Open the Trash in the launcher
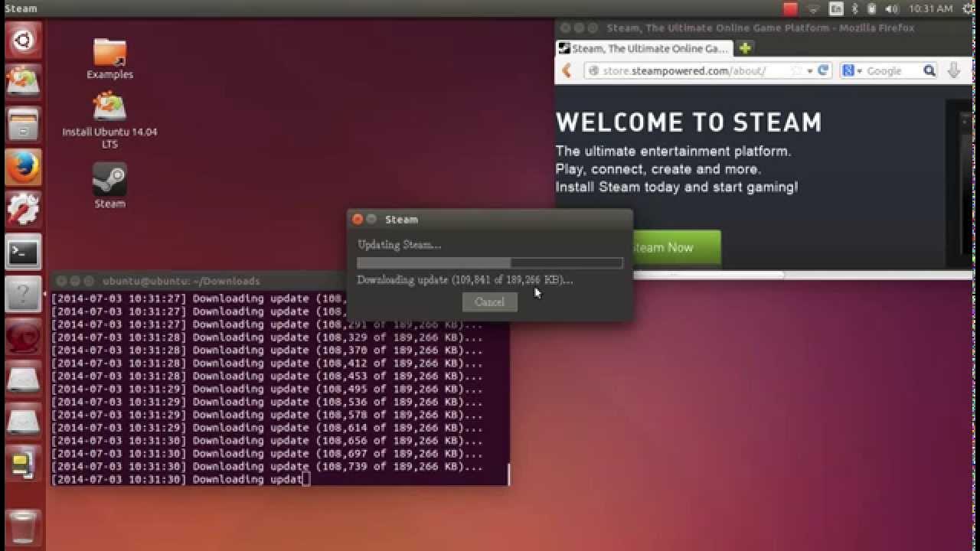980x551 pixels. 23,527
